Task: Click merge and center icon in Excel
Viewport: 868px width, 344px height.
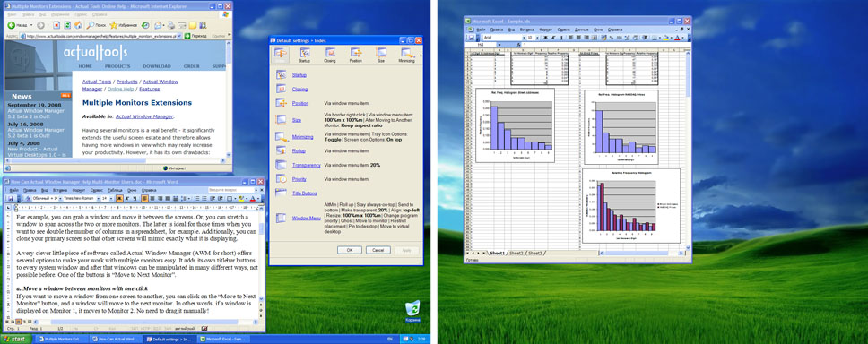Action: (594, 38)
